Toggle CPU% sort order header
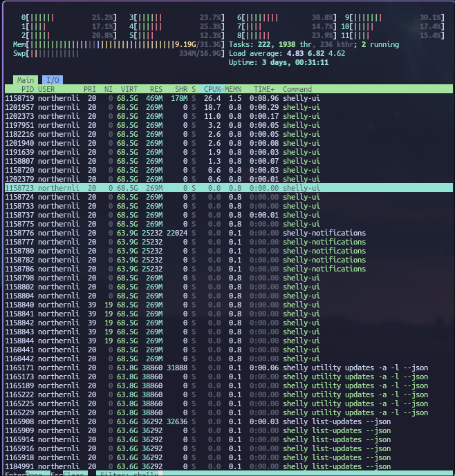Screen dimensions: 455x476 (212, 89)
